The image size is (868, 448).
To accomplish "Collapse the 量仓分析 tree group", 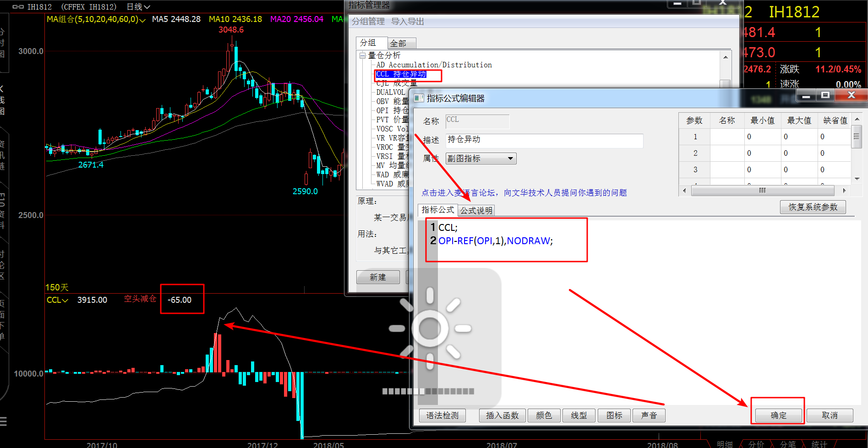I will [362, 55].
